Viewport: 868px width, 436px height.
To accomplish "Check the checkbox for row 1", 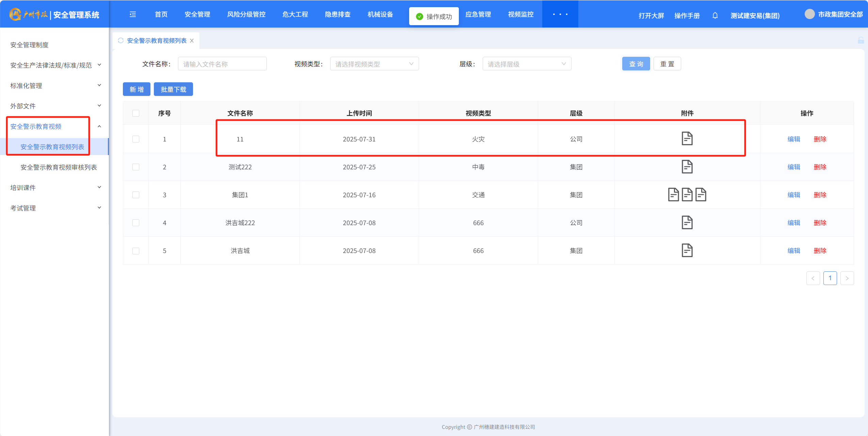I will point(136,139).
